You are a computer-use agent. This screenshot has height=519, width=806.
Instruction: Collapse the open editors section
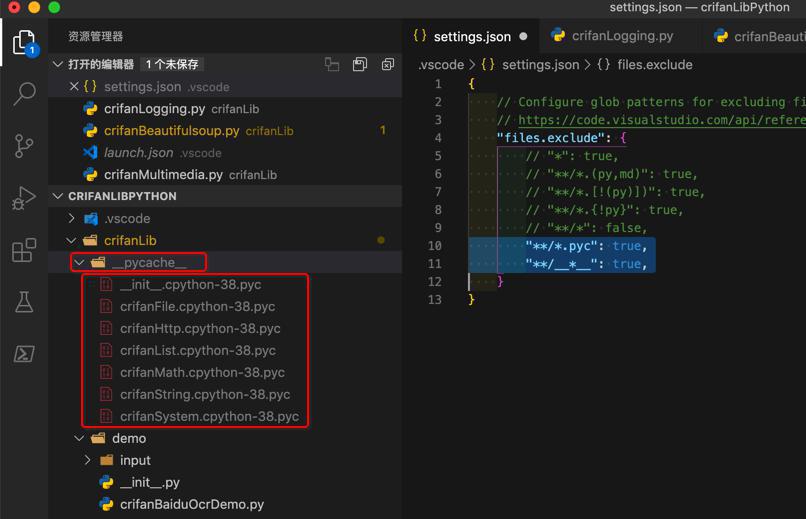(x=58, y=64)
